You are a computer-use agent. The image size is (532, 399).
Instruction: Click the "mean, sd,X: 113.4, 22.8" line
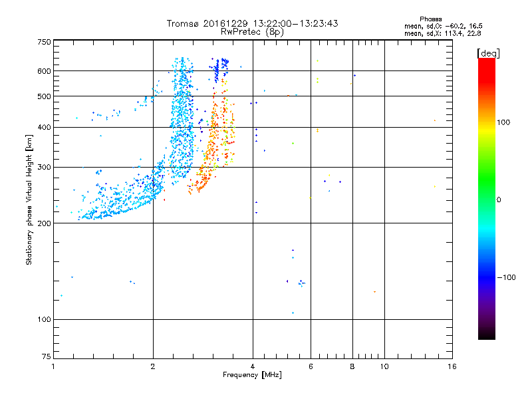pyautogui.click(x=442, y=34)
